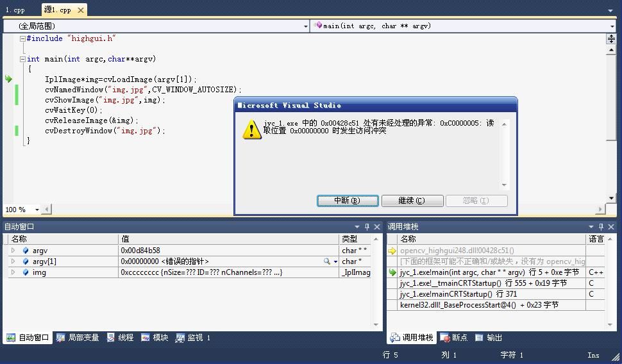Click the 语言 column header in call stack
Screen dimensions: 622x364
pyautogui.click(x=596, y=239)
